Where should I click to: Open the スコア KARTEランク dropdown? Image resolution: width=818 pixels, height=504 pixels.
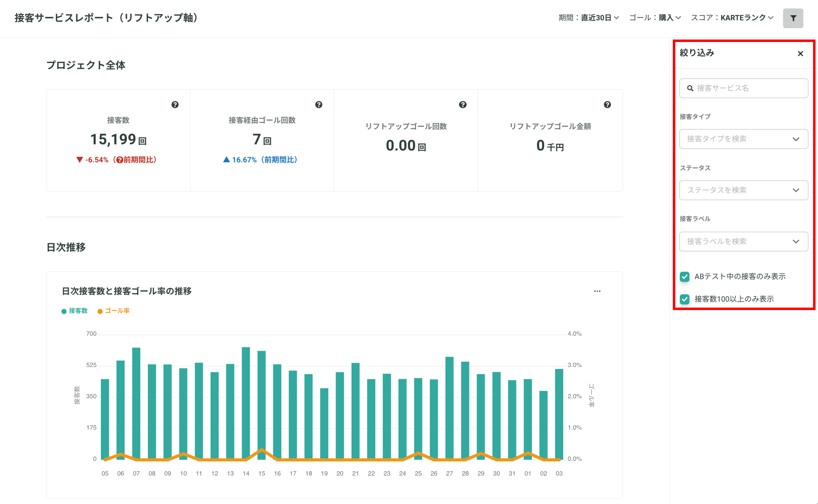pos(732,18)
